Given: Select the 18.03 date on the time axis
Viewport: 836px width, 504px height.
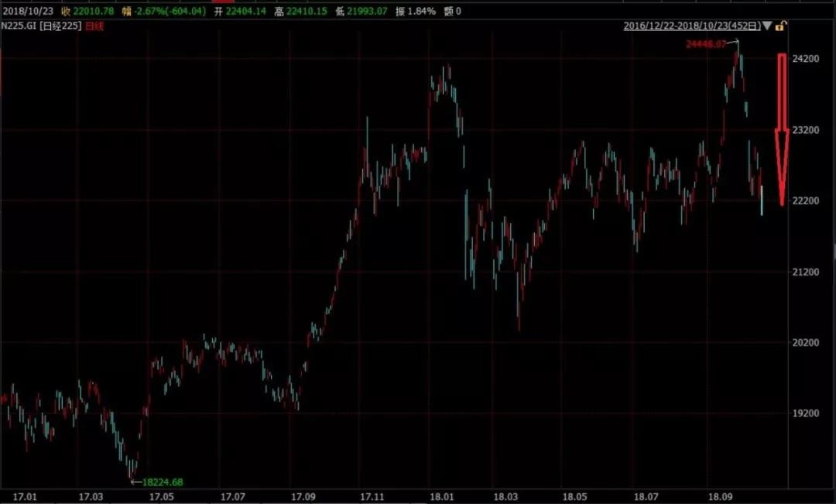Looking at the screenshot, I should click(505, 496).
